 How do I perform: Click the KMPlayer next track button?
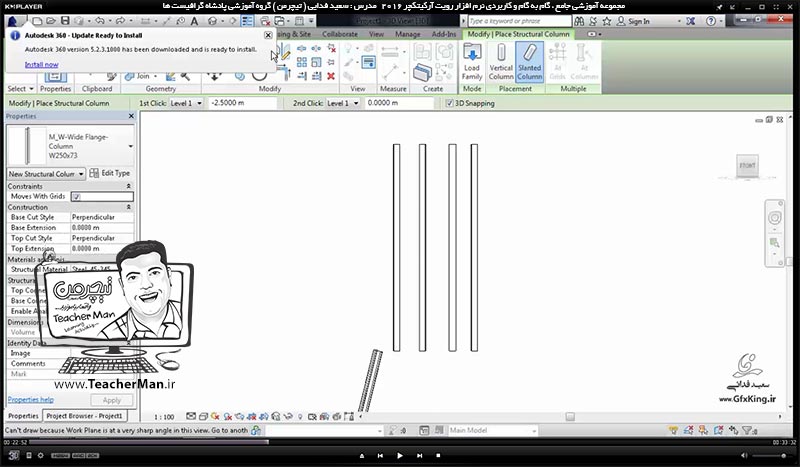(x=419, y=455)
